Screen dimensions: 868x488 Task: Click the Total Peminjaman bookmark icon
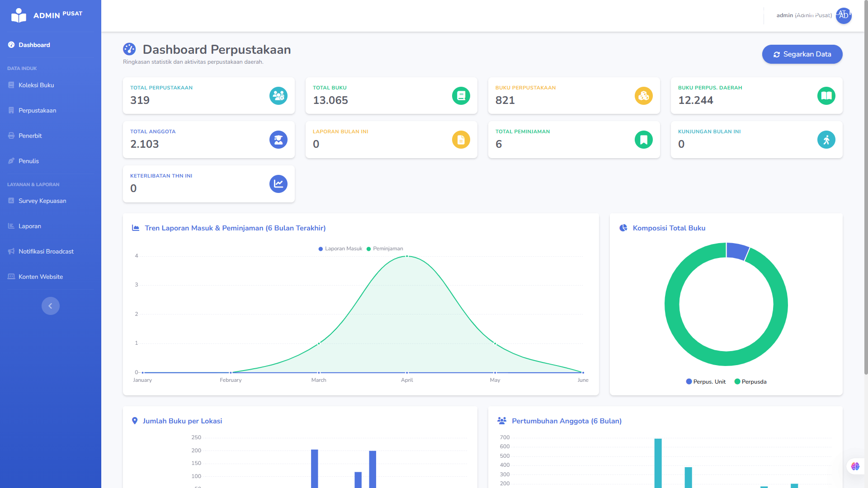(x=644, y=140)
